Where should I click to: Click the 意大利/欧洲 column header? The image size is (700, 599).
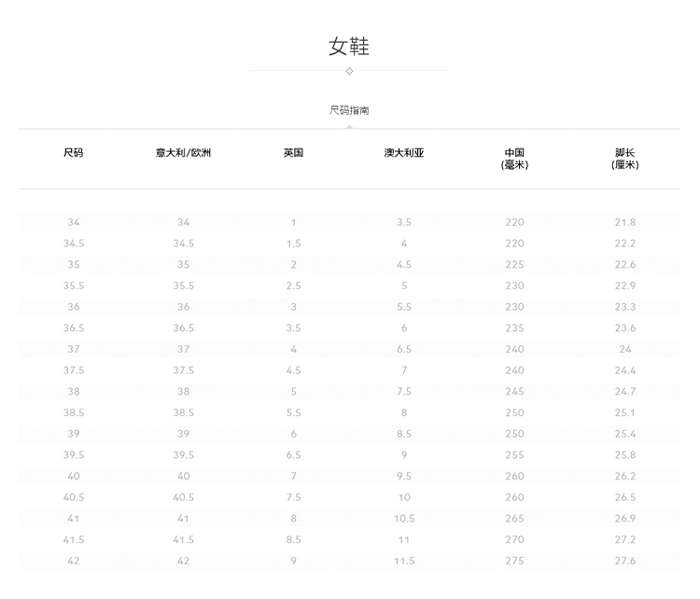[x=183, y=153]
